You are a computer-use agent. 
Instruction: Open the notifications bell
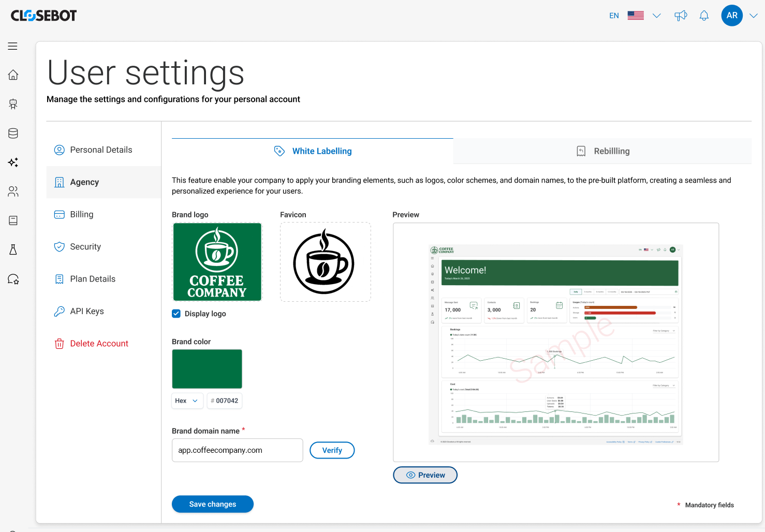(x=704, y=16)
